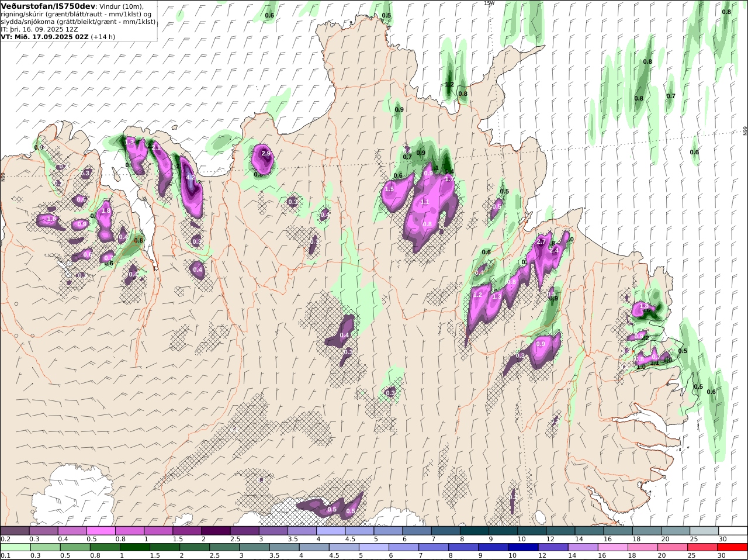The width and height of the screenshot is (748, 560).
Task: Click the 1.5 value on the map's purple patch
Action: coord(389,189)
